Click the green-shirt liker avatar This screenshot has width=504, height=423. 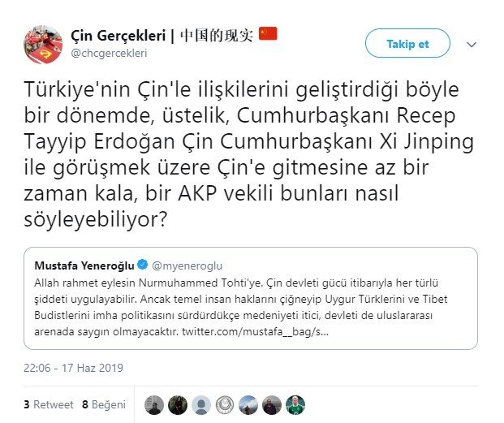pyautogui.click(x=295, y=404)
